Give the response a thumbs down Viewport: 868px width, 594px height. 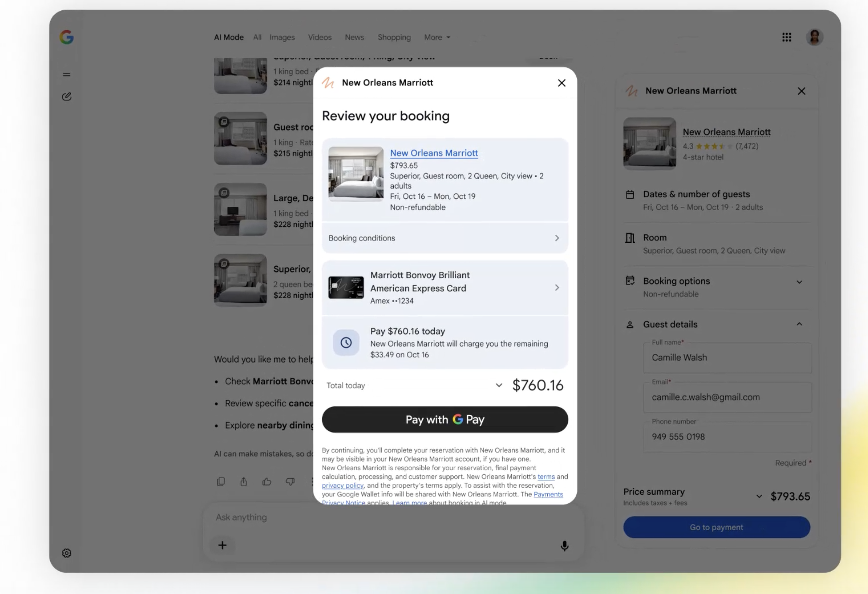[290, 482]
